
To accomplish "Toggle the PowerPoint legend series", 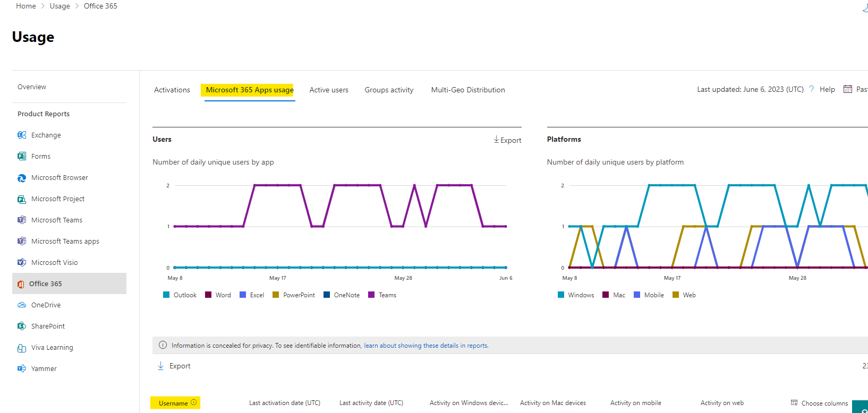I will pyautogui.click(x=294, y=295).
